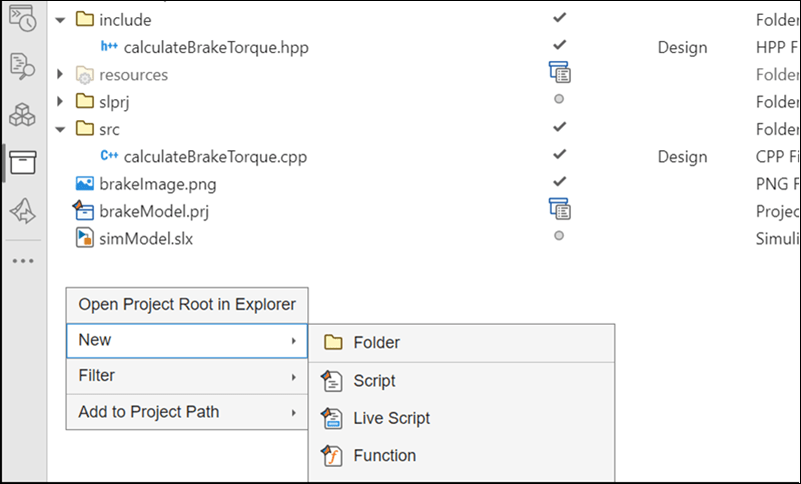This screenshot has height=484, width=801.
Task: Click the source control icon for brakeModel.prj
Action: click(559, 208)
